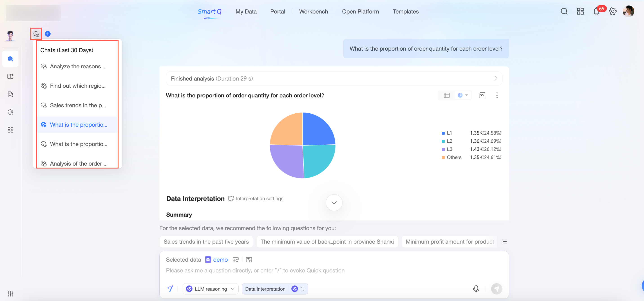
Task: Switch to table view icon
Action: coord(447,95)
